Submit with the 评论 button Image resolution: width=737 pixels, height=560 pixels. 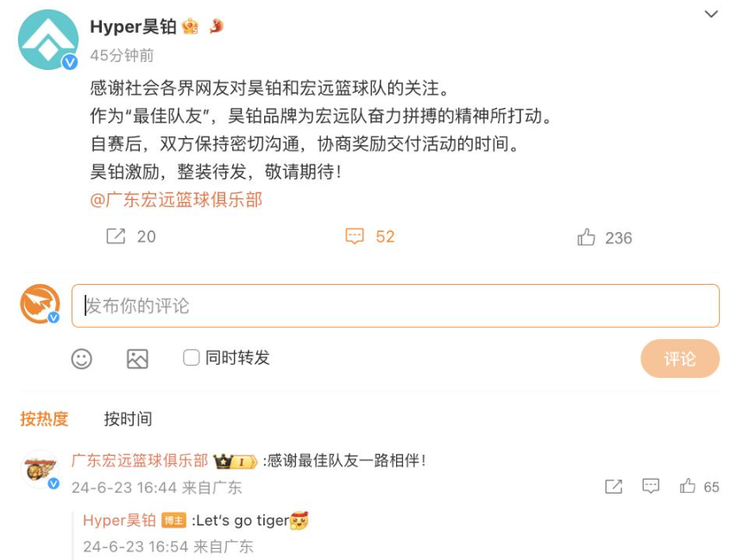tap(680, 359)
